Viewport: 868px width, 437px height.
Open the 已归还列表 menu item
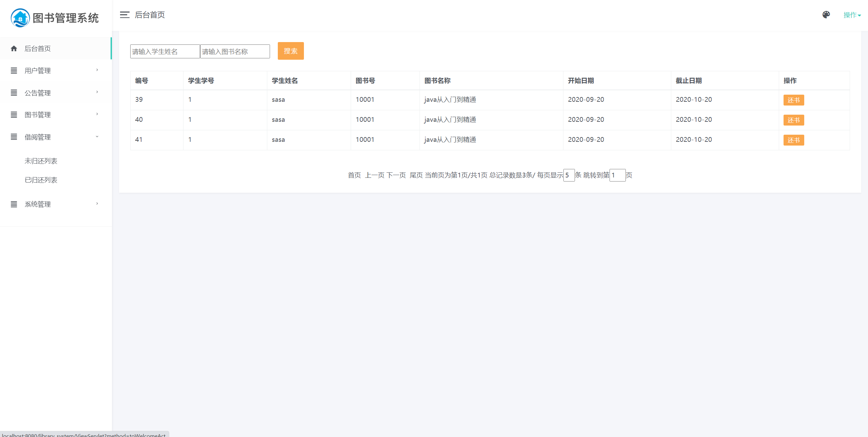[41, 180]
